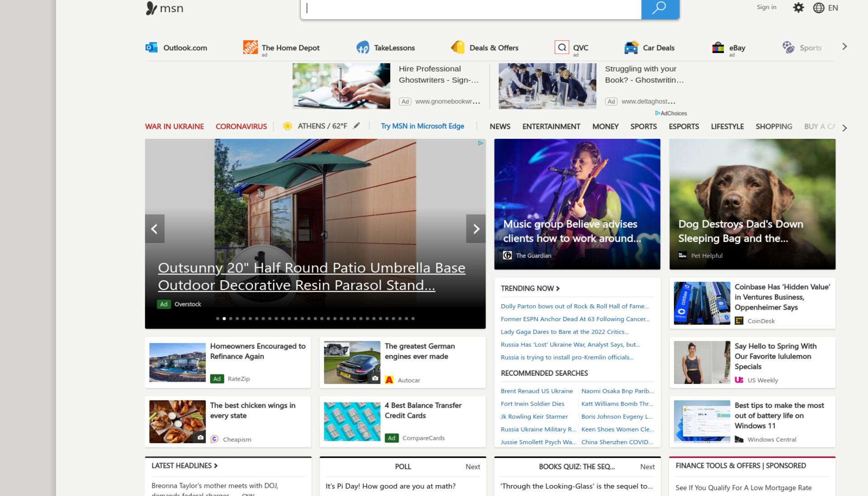Click Try MSN in Microsoft Edge
This screenshot has width=868, height=496.
(422, 126)
